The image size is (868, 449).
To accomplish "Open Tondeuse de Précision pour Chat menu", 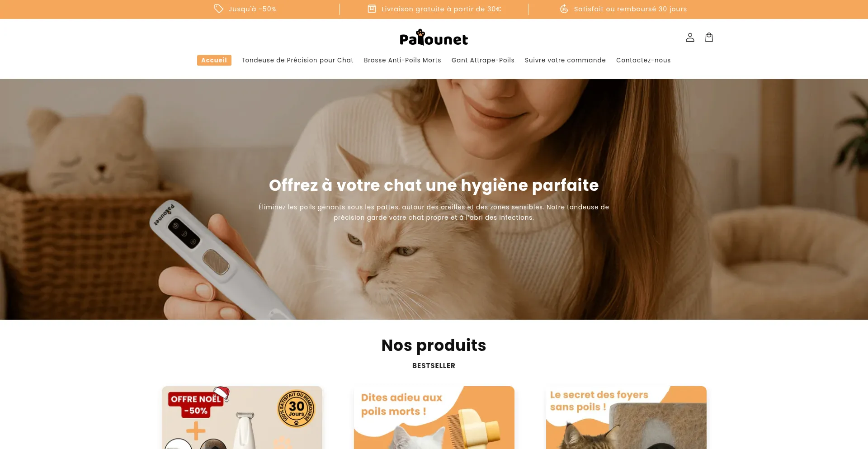I will coord(297,60).
